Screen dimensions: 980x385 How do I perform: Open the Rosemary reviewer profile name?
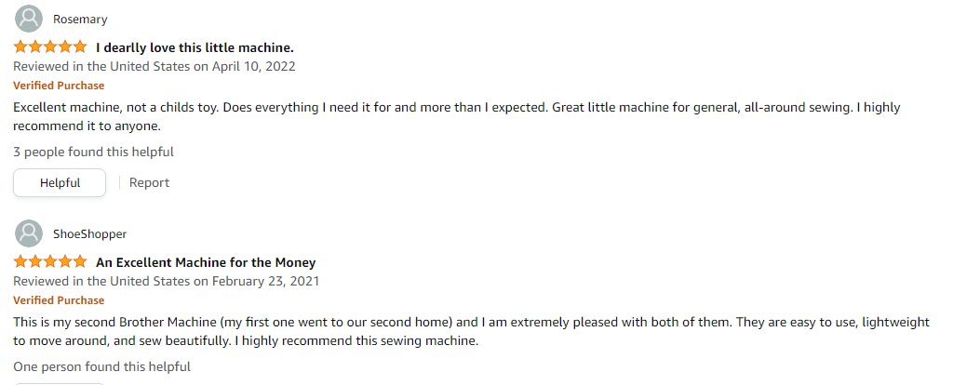80,20
